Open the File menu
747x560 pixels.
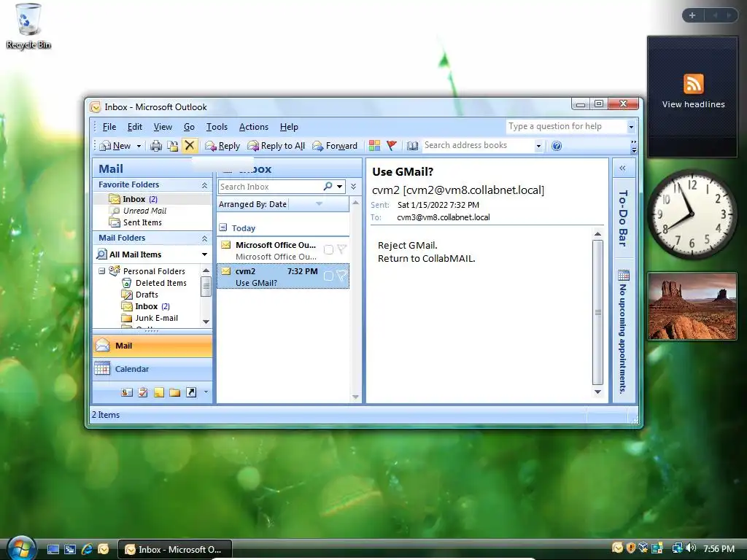(x=109, y=127)
